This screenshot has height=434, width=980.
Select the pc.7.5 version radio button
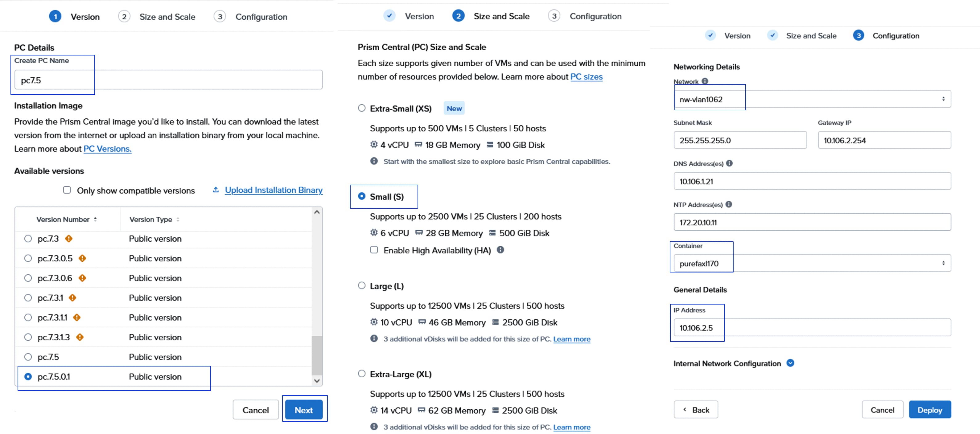tap(28, 357)
